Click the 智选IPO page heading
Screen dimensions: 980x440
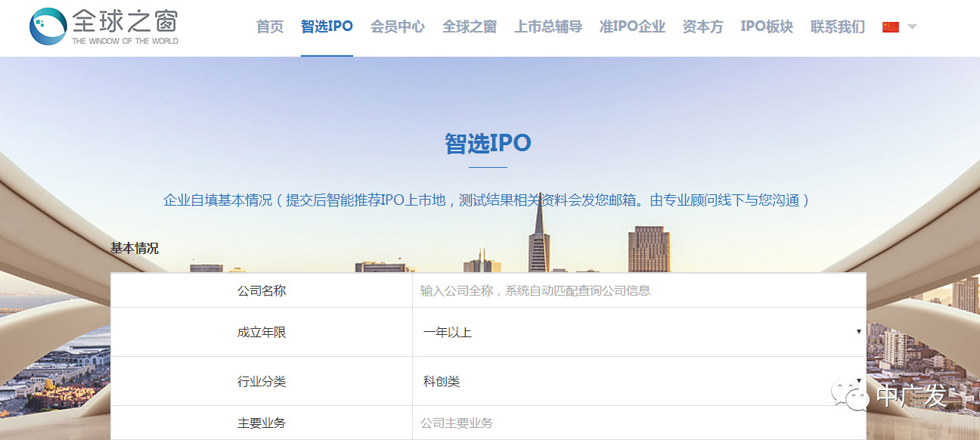[x=488, y=143]
